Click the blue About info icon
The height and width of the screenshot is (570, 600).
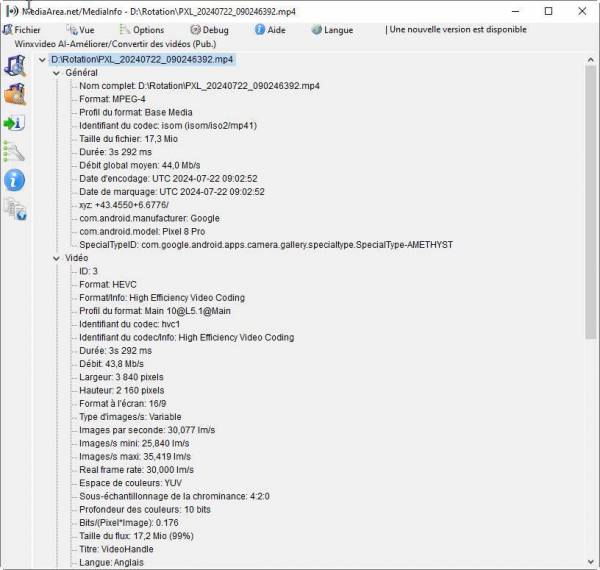pyautogui.click(x=15, y=180)
